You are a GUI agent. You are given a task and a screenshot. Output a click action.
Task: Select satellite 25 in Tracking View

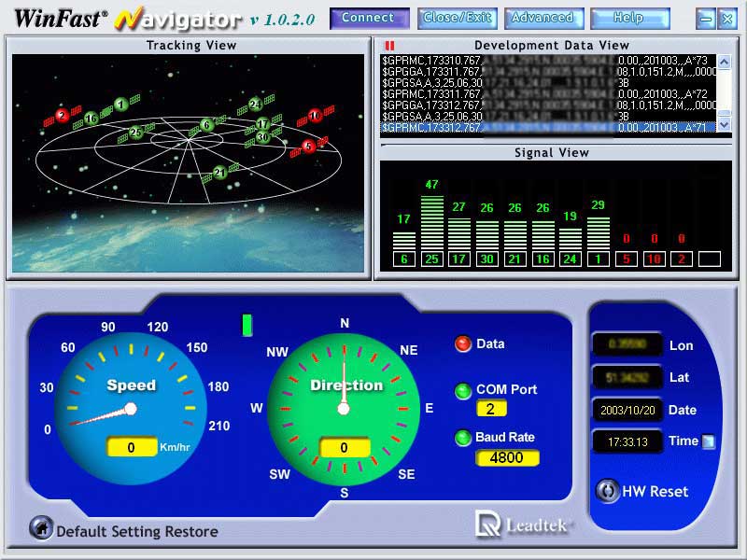(135, 133)
